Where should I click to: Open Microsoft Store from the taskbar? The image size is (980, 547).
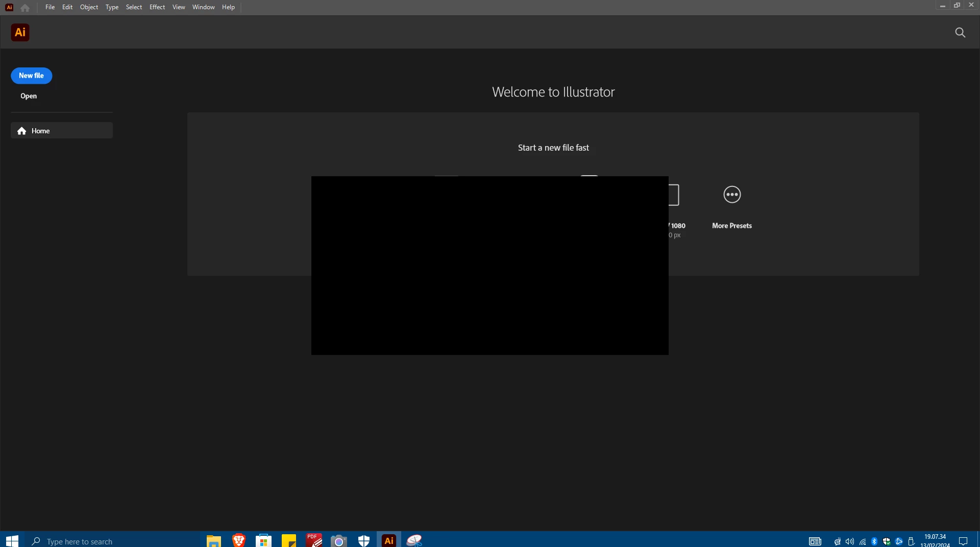263,541
